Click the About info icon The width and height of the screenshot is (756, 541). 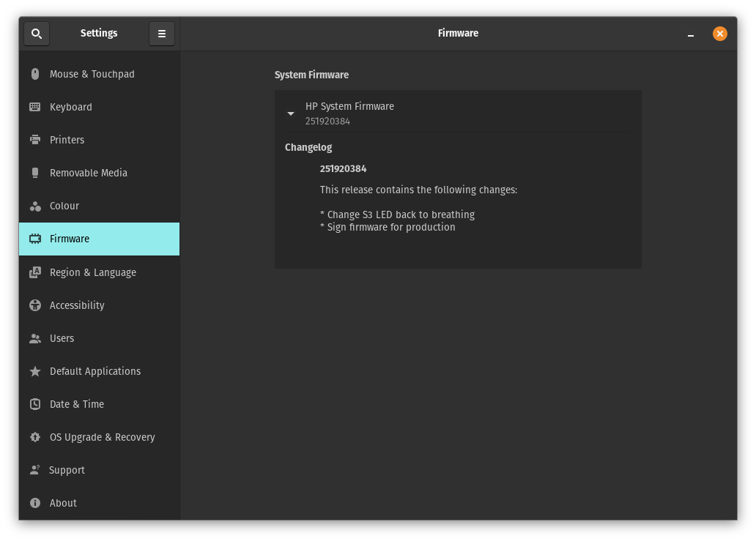[35, 503]
